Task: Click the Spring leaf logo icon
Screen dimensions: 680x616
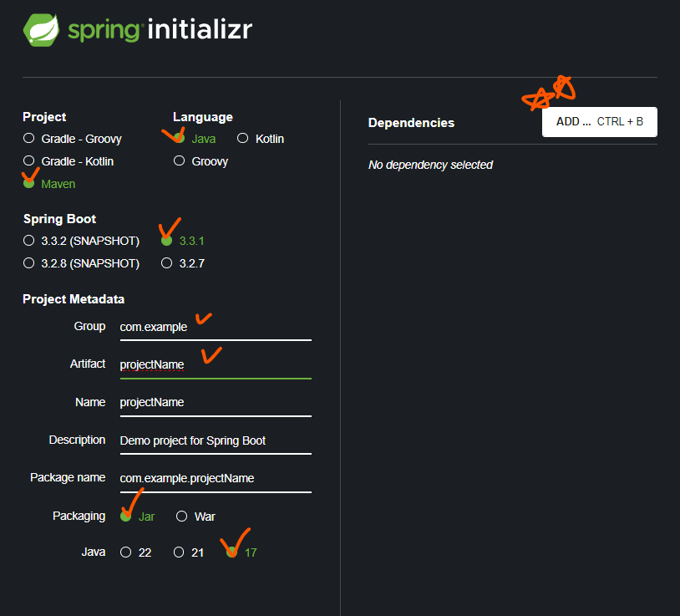Action: point(41,30)
